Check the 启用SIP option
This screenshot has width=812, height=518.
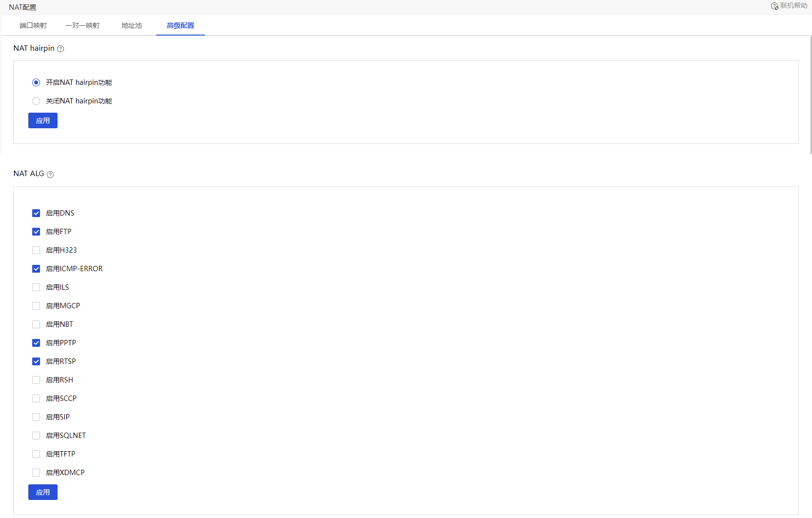click(x=36, y=417)
